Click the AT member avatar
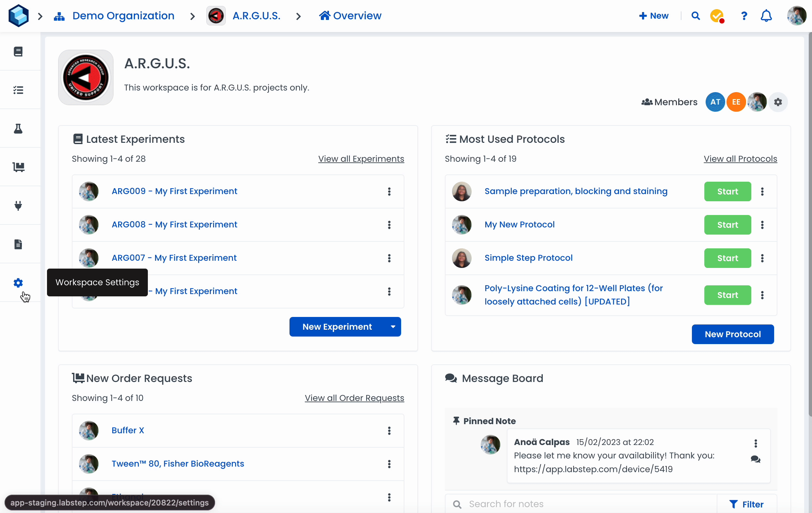Viewport: 812px width, 513px height. 715,102
